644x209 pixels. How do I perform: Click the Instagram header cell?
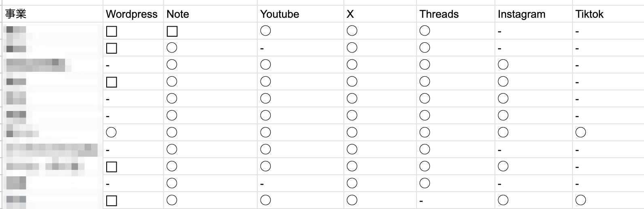pyautogui.click(x=534, y=14)
